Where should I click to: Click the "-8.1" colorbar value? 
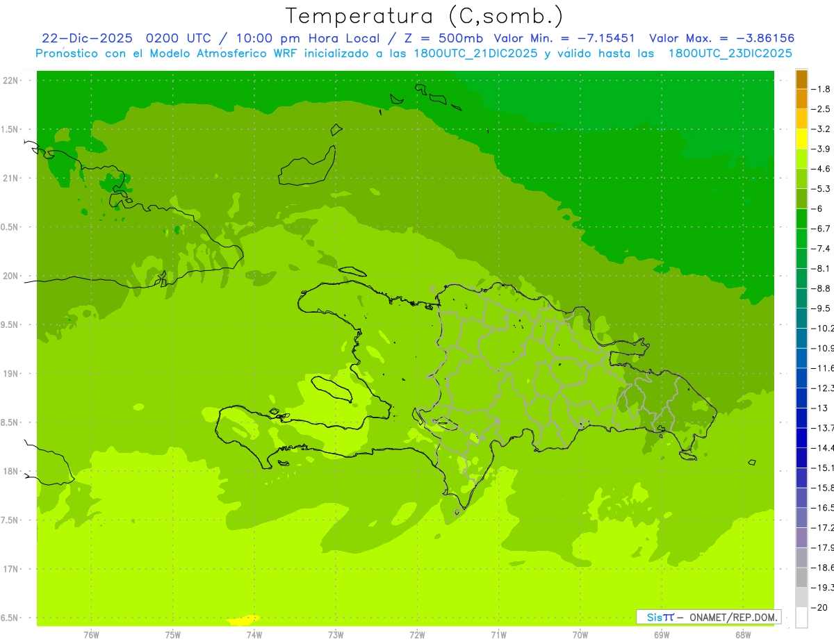(821, 268)
